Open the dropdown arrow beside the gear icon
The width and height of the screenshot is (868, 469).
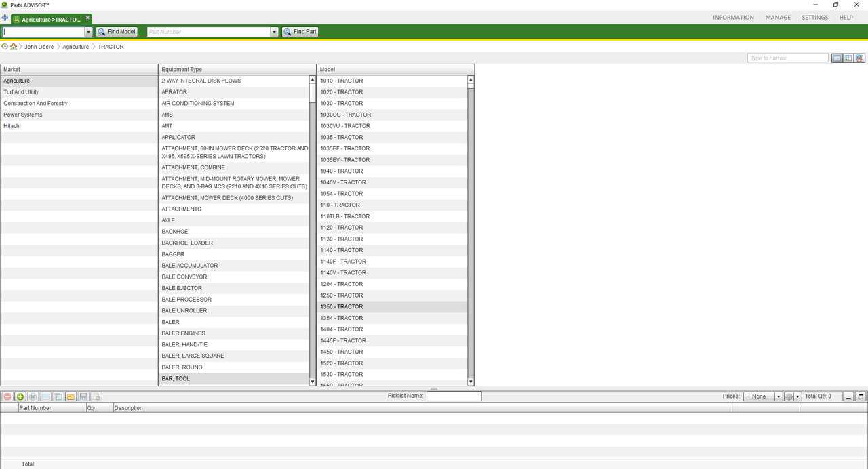click(797, 396)
